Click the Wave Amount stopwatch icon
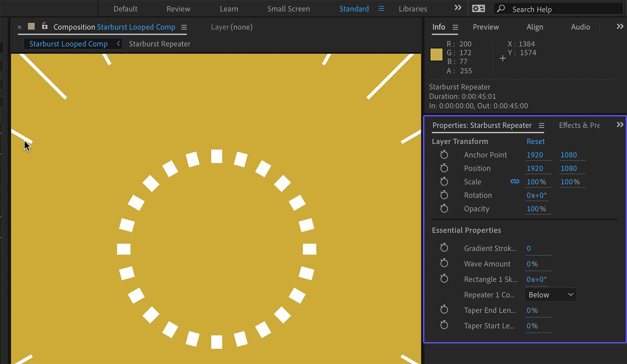Screen dimensions: 627x364 coord(444,263)
